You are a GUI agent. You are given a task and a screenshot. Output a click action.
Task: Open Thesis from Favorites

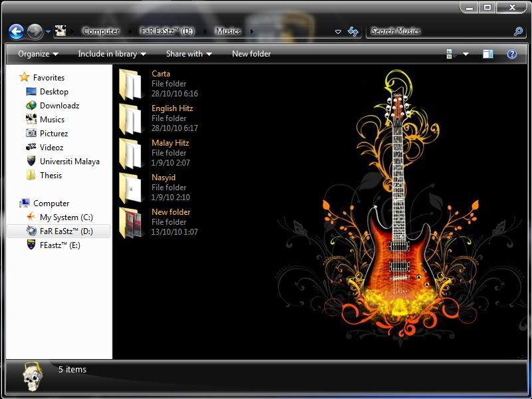pos(51,175)
